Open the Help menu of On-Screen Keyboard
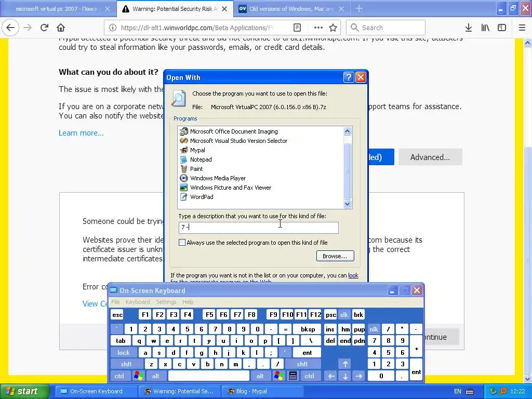This screenshot has height=399, width=532. 188,302
